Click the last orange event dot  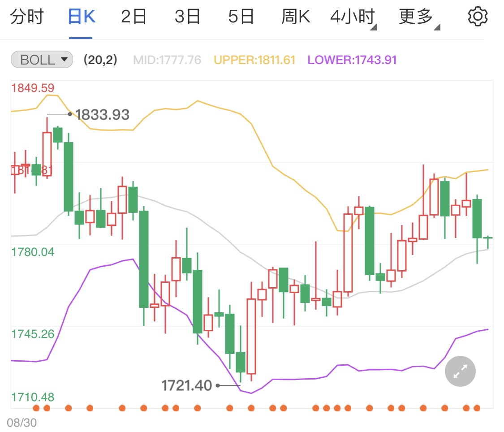point(477,408)
